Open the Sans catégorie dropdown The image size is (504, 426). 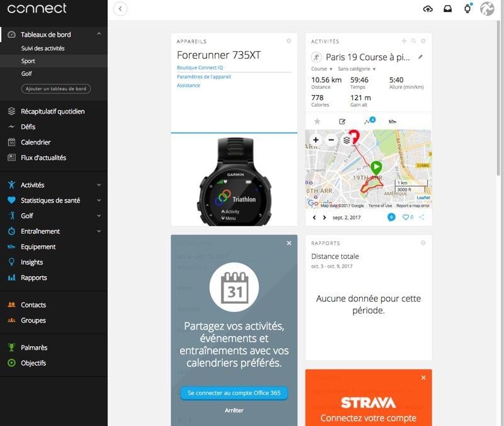(x=357, y=69)
